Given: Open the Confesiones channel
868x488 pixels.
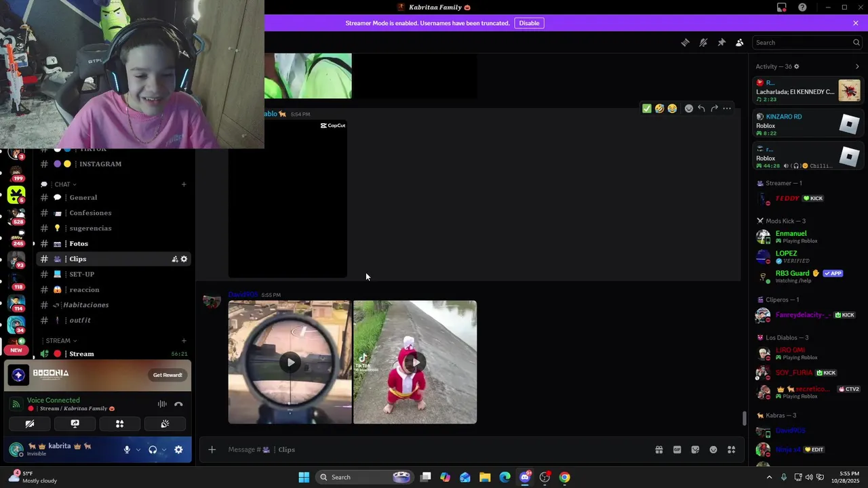Looking at the screenshot, I should (x=114, y=213).
